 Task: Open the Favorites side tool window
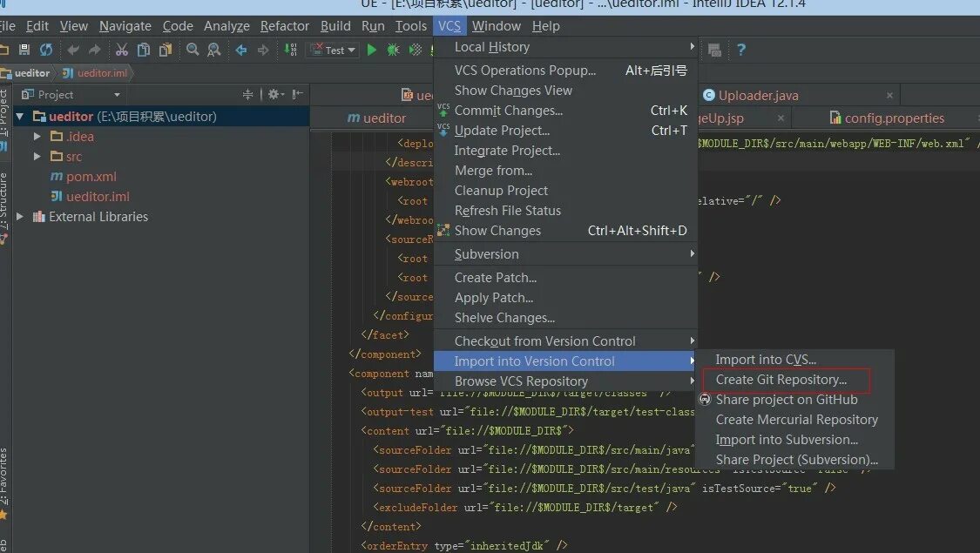point(3,482)
